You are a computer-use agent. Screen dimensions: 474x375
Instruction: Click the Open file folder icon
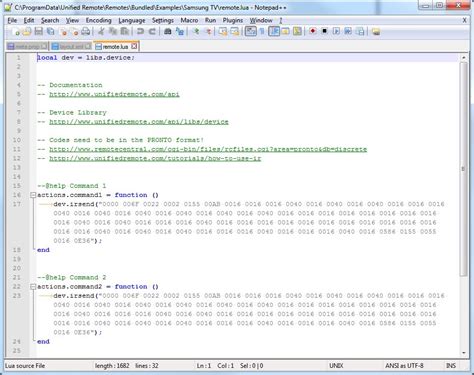27,32
